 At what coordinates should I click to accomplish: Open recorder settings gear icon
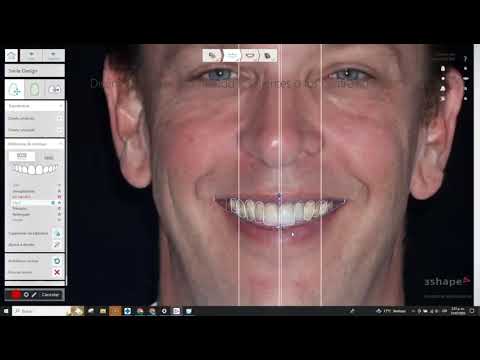point(26,295)
